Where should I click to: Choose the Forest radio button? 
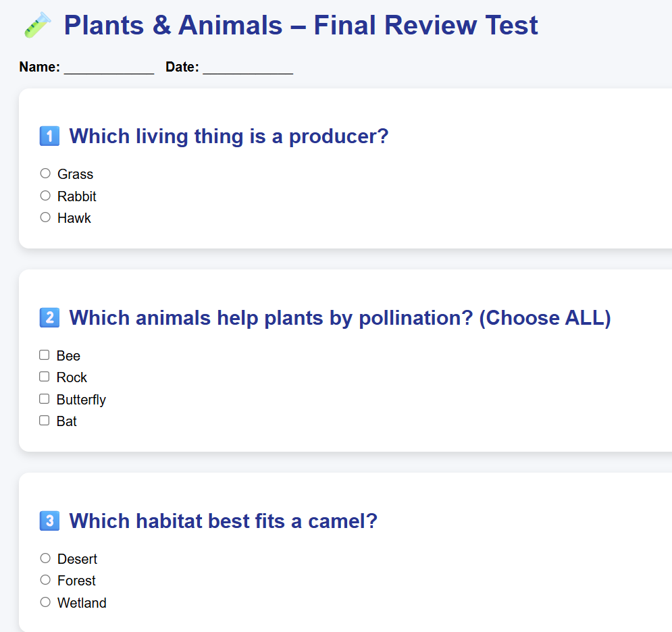click(x=45, y=580)
